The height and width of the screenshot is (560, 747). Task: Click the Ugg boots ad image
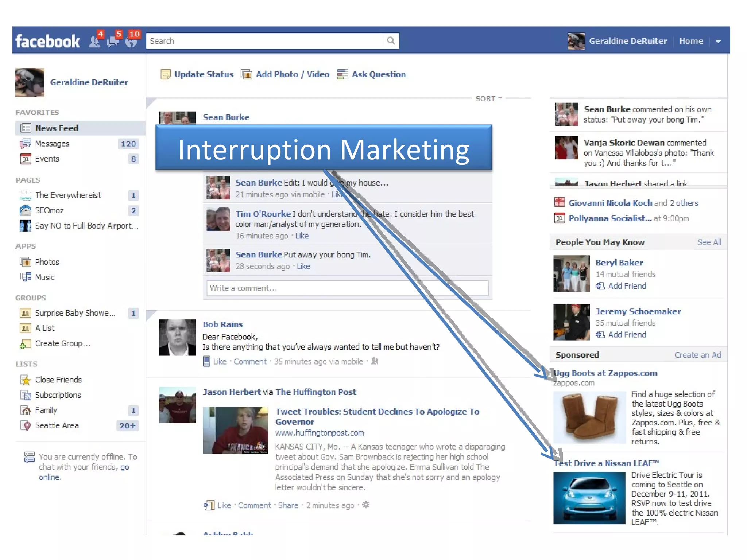tap(589, 417)
